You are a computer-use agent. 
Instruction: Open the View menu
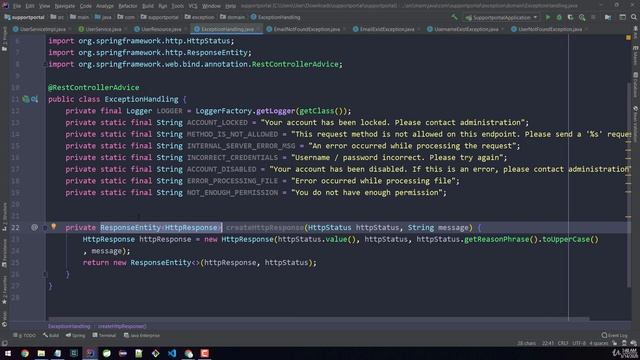[x=44, y=6]
